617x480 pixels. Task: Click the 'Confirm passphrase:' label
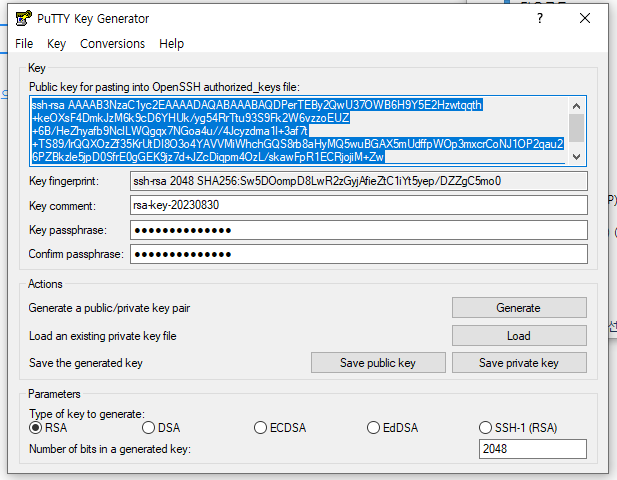click(x=76, y=254)
